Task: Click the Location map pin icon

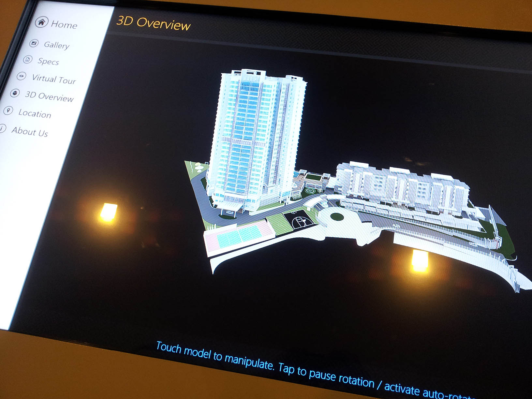Action: (x=8, y=111)
